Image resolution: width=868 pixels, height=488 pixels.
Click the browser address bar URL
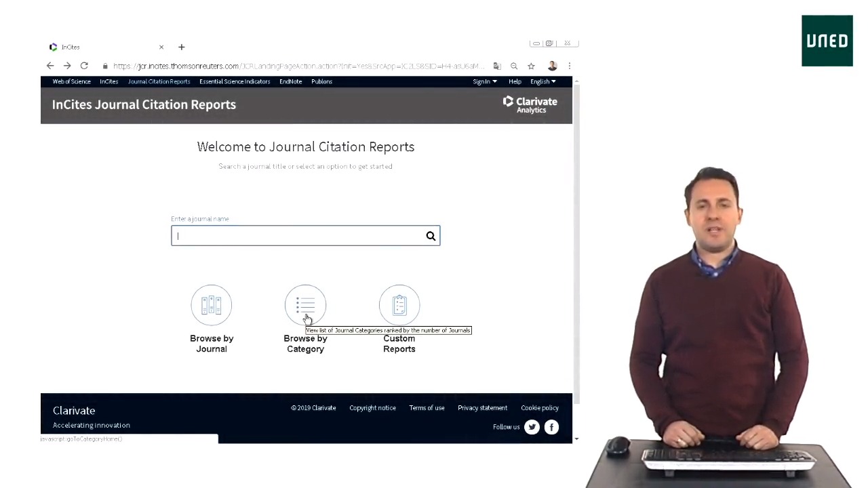click(x=298, y=66)
